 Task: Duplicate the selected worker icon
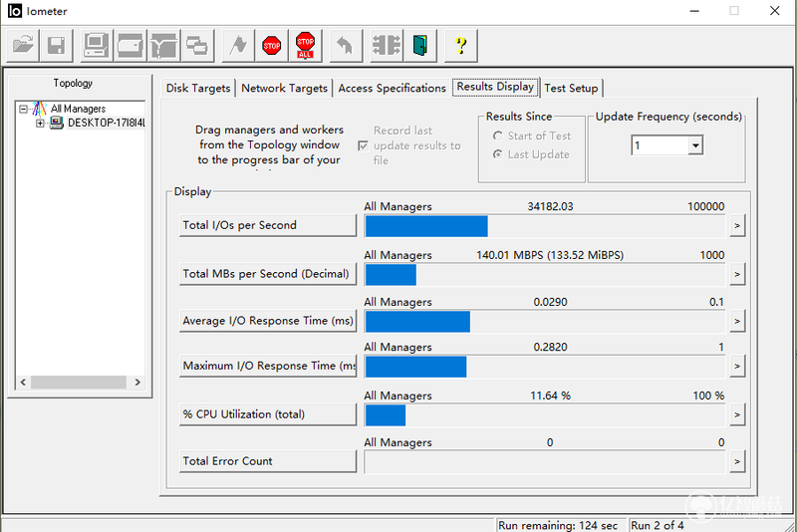[x=197, y=46]
